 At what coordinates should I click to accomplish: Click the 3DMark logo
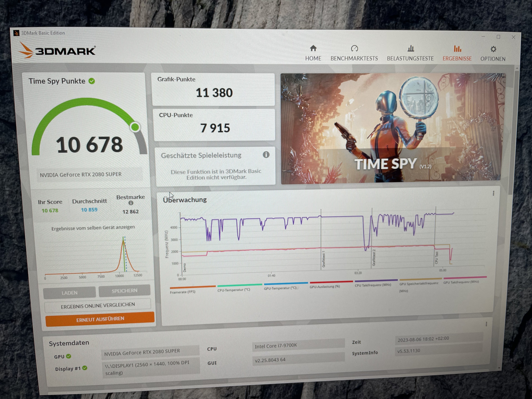pos(57,51)
